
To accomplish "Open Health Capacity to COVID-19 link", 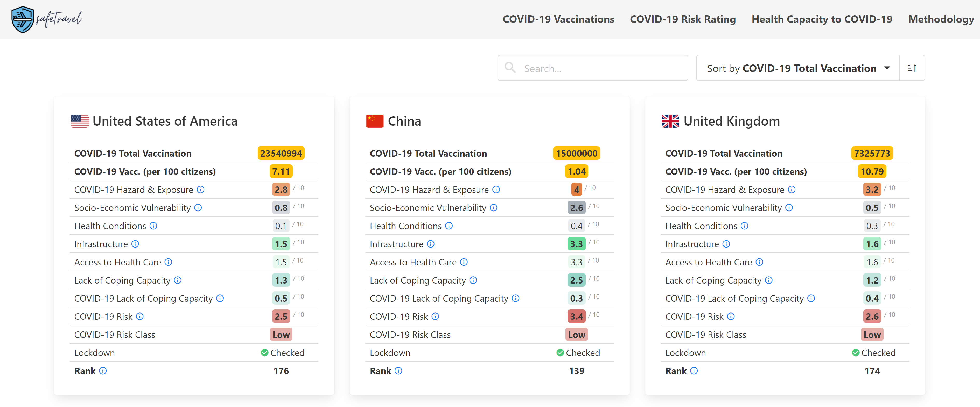I will click(x=822, y=19).
